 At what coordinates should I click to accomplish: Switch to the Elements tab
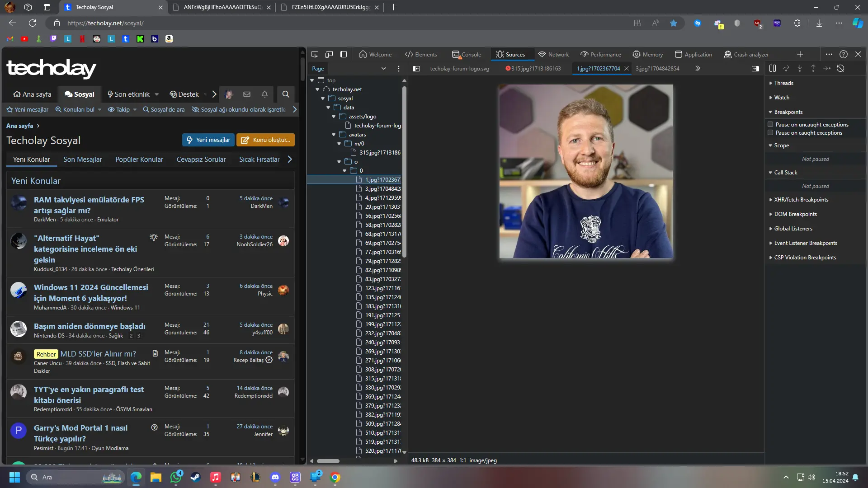(x=421, y=54)
